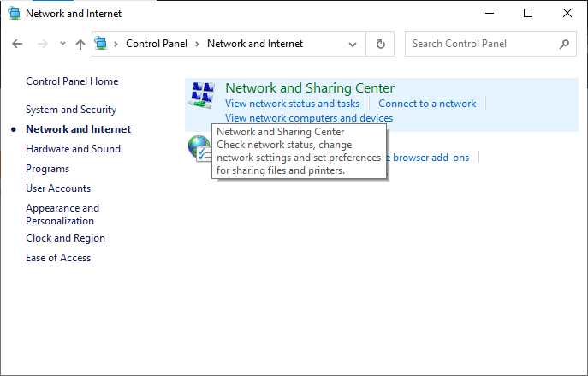Click the title bar Control Panel icon
Image resolution: width=588 pixels, height=376 pixels.
13,14
